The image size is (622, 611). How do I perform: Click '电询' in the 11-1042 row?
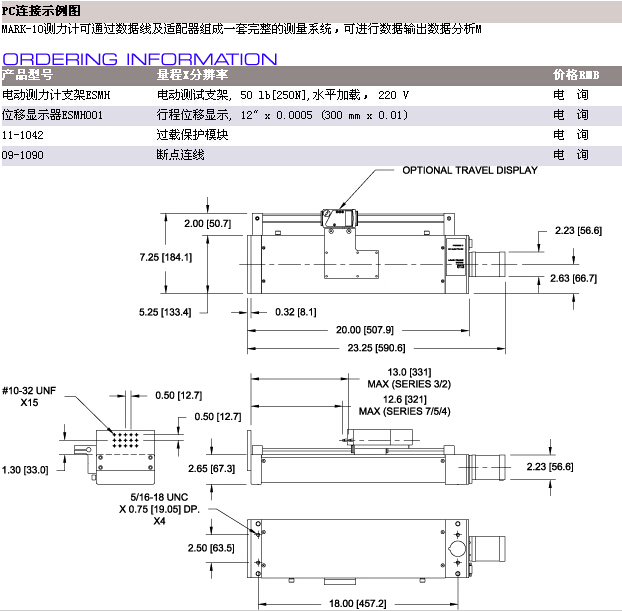571,135
